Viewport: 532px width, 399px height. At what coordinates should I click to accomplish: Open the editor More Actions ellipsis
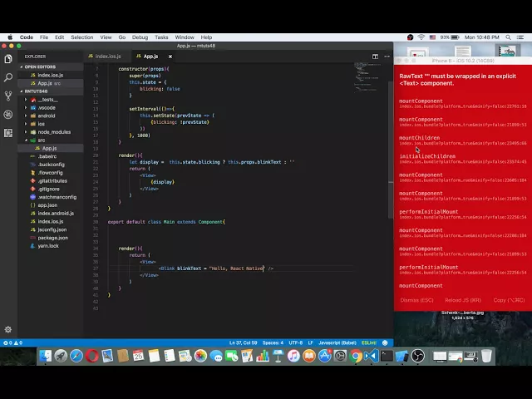(x=387, y=57)
